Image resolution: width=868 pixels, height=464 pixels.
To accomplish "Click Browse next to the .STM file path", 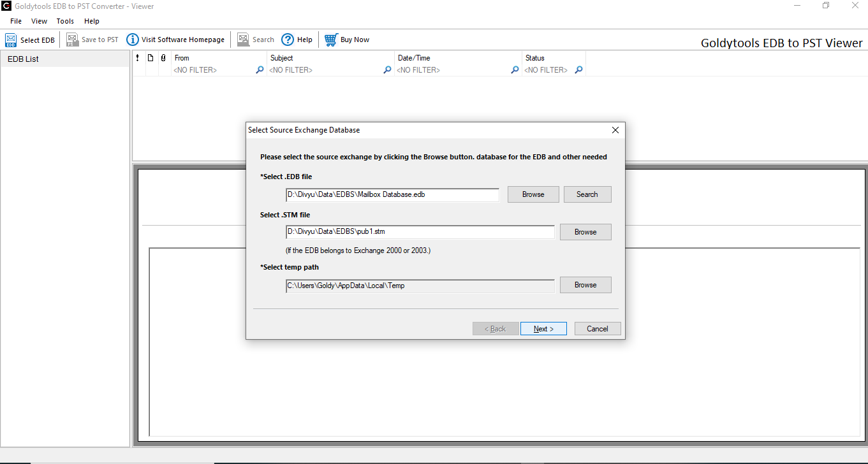I will click(585, 232).
